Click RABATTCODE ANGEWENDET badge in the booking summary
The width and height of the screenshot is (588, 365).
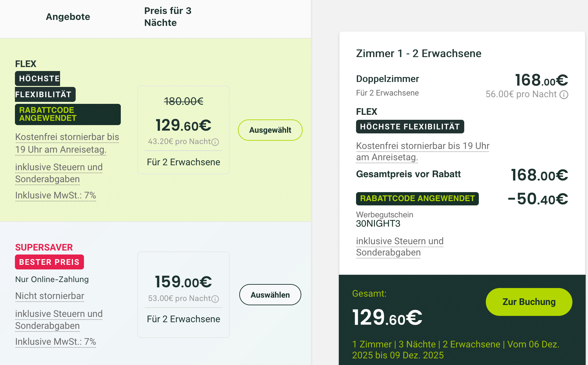417,199
